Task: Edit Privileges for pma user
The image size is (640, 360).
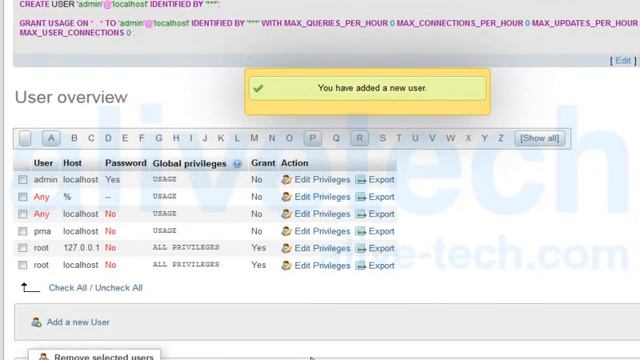Action: pyautogui.click(x=322, y=231)
